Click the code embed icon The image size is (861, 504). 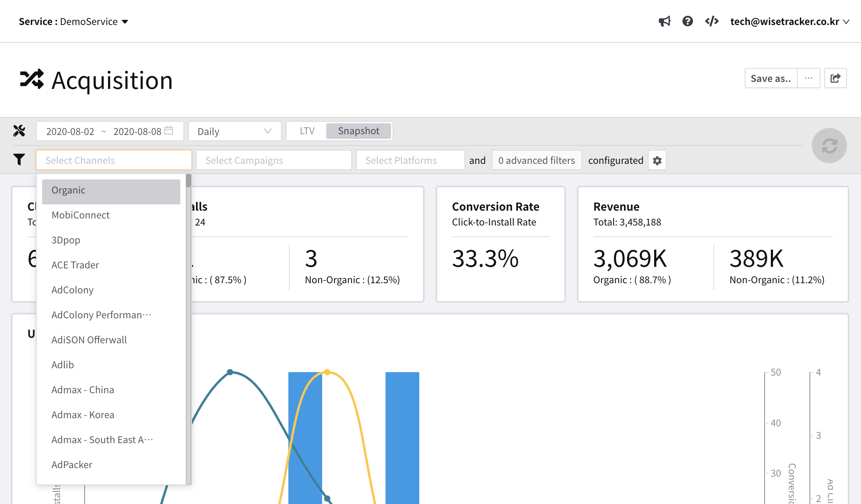[712, 21]
